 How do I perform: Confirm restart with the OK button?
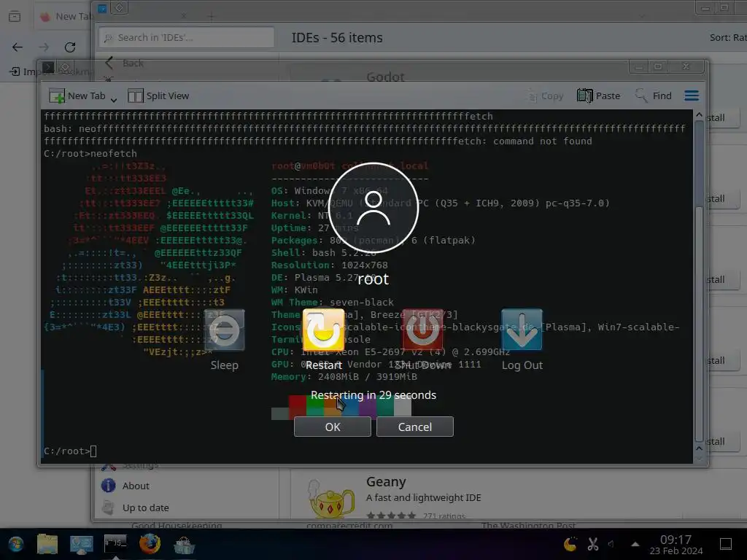pyautogui.click(x=333, y=427)
